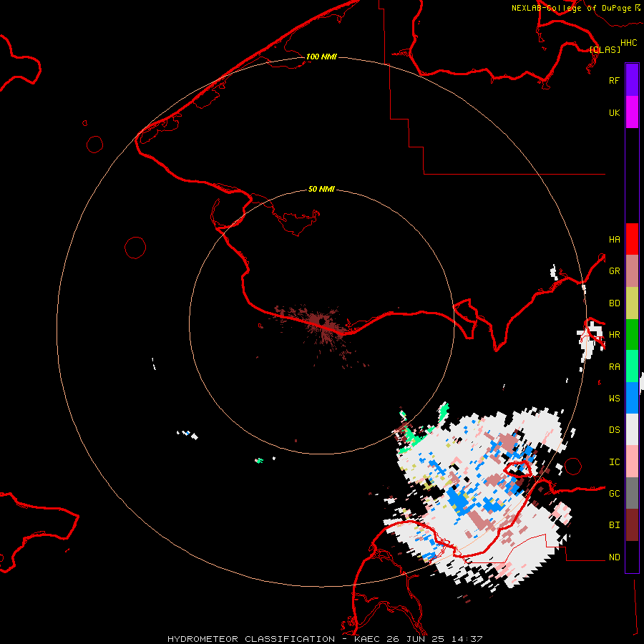The width and height of the screenshot is (644, 644).
Task: Click the 14:37 time stamp
Action: click(467, 639)
